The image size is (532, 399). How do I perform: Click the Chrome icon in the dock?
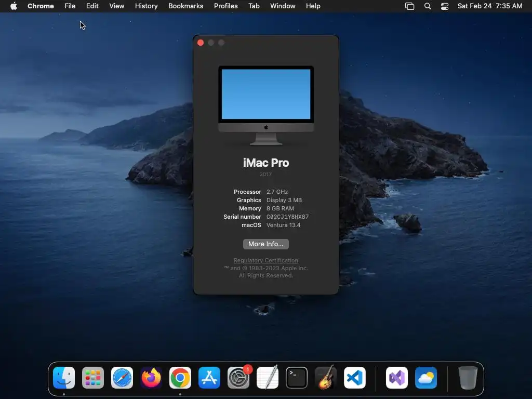point(180,378)
